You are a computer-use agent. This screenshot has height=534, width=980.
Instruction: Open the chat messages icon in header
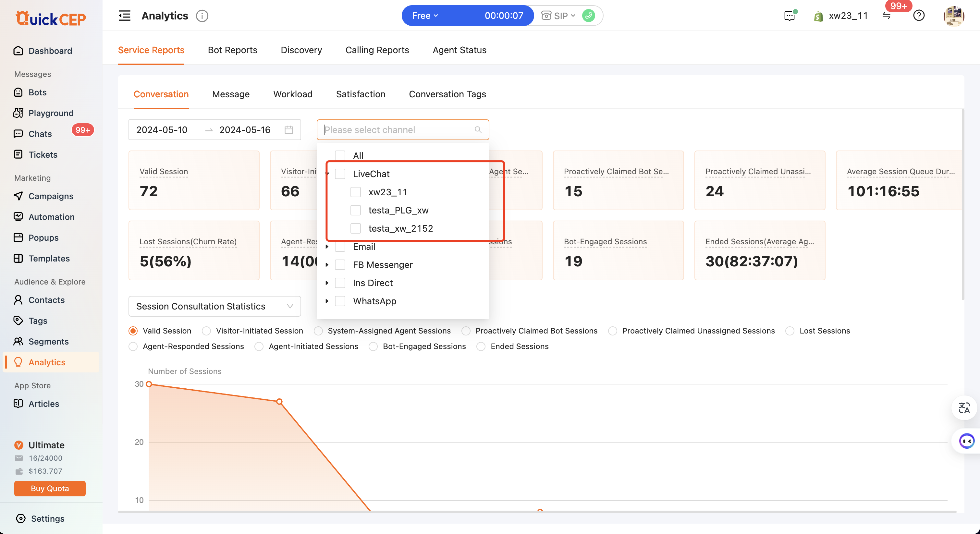tap(790, 16)
